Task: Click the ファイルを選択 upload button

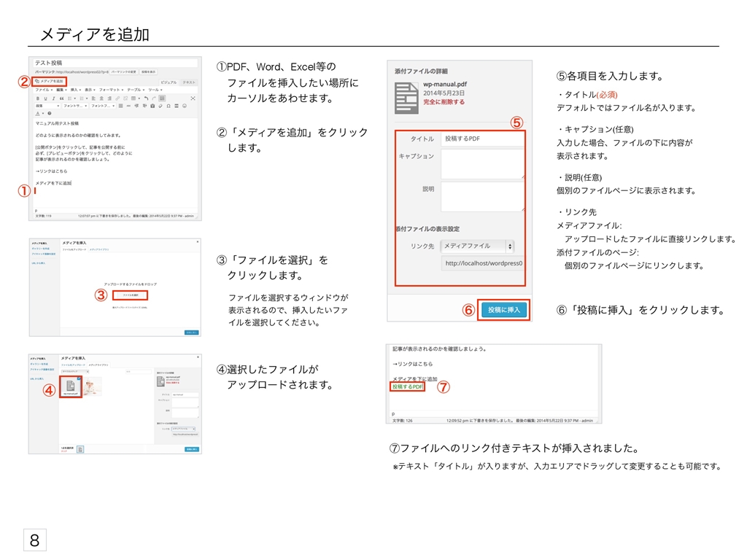Action: [131, 295]
